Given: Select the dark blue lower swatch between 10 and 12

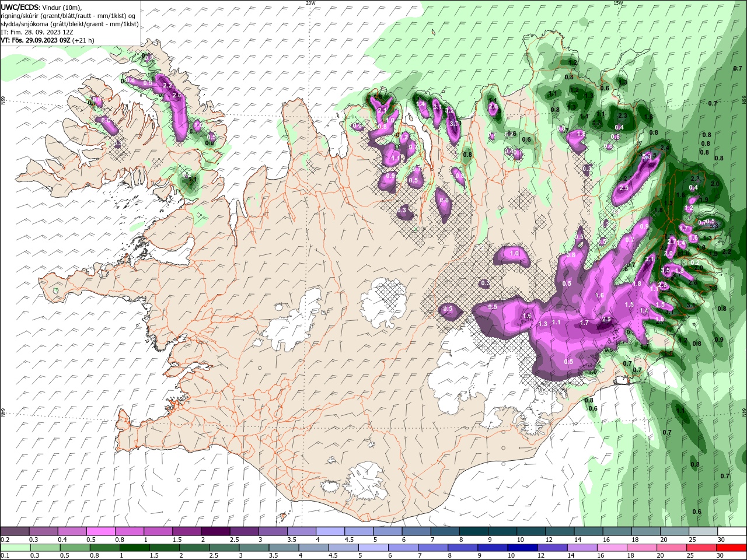Looking at the screenshot, I should point(522,548).
